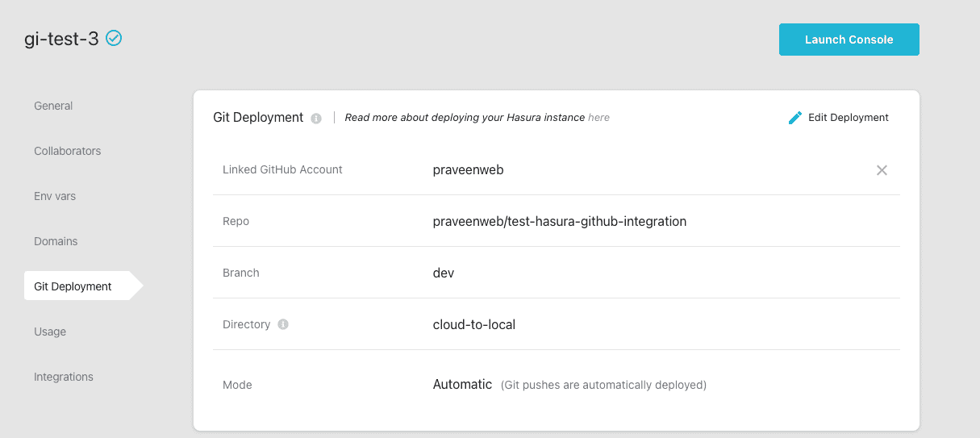980x438 pixels.
Task: Open the Integrations tab
Action: pos(64,377)
